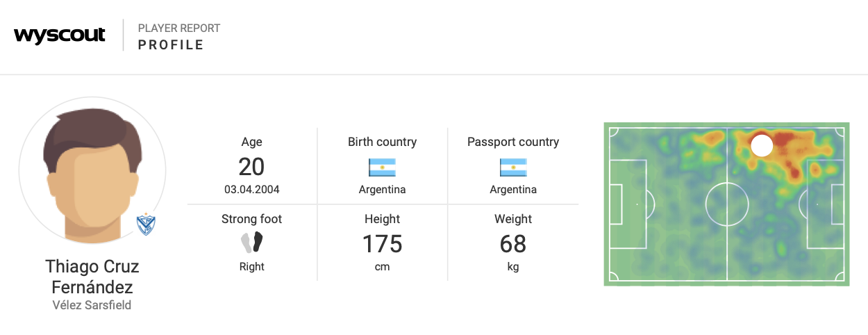Click the Wyscout logo
868x335 pixels.
click(60, 35)
